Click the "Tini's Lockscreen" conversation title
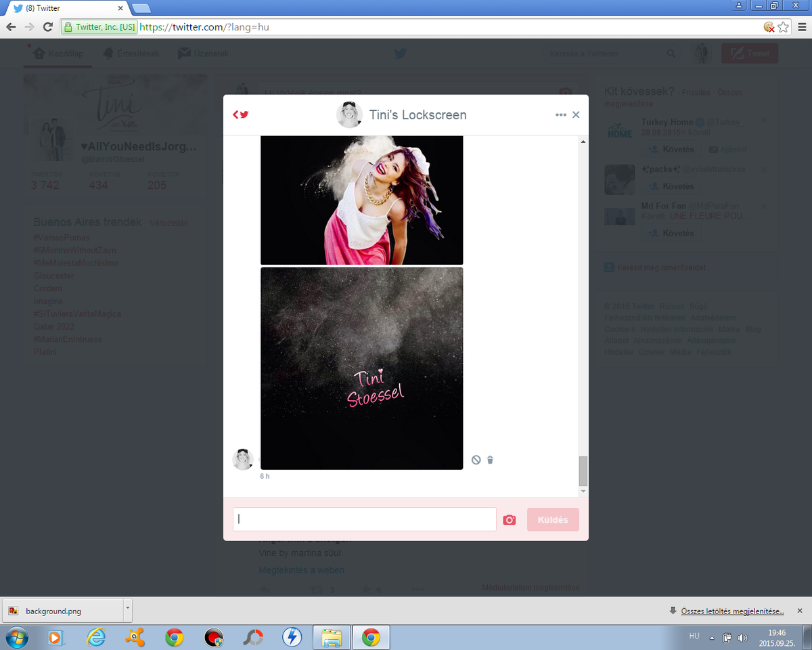 418,115
